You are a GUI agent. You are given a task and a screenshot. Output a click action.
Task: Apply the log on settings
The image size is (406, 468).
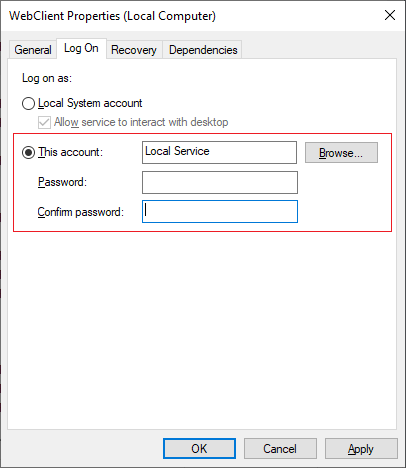[361, 449]
